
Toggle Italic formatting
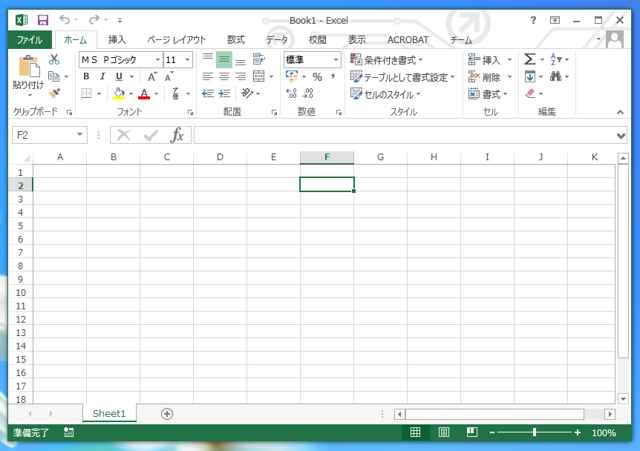pos(102,76)
